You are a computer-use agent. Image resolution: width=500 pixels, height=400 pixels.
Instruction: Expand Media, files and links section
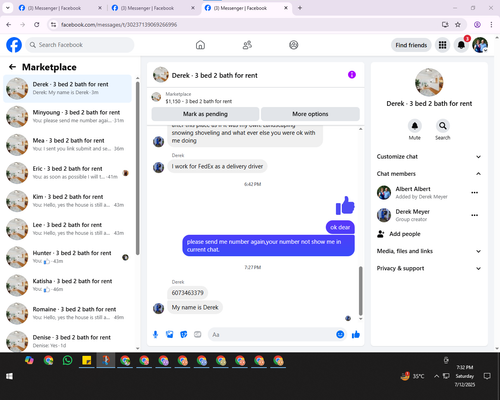tap(429, 251)
